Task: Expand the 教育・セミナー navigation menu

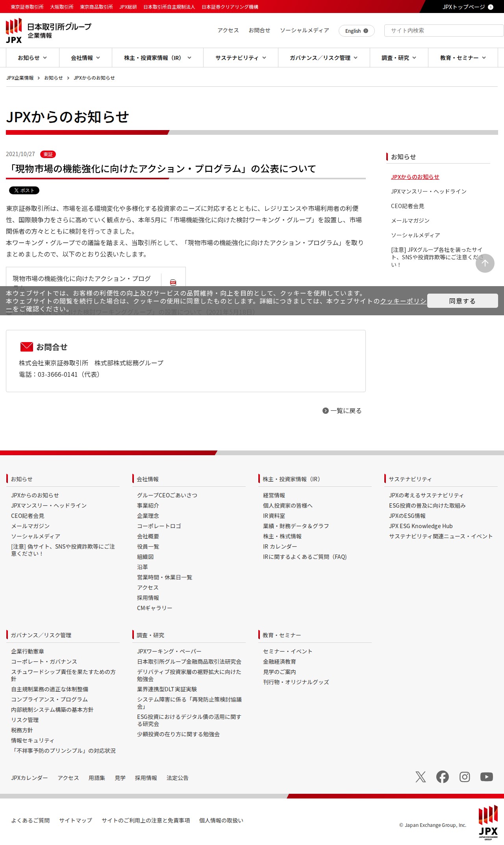Action: 463,58
